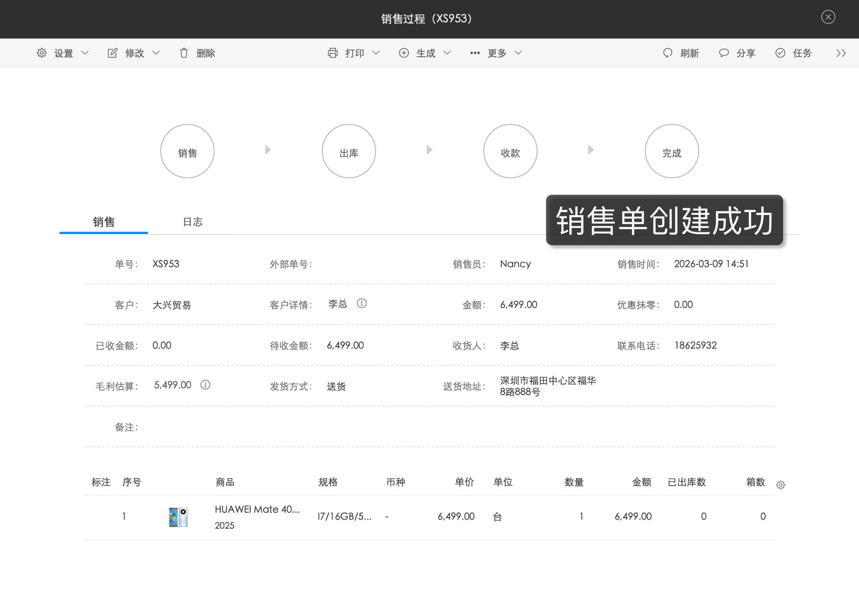Open the 分享 share icon

[x=724, y=53]
